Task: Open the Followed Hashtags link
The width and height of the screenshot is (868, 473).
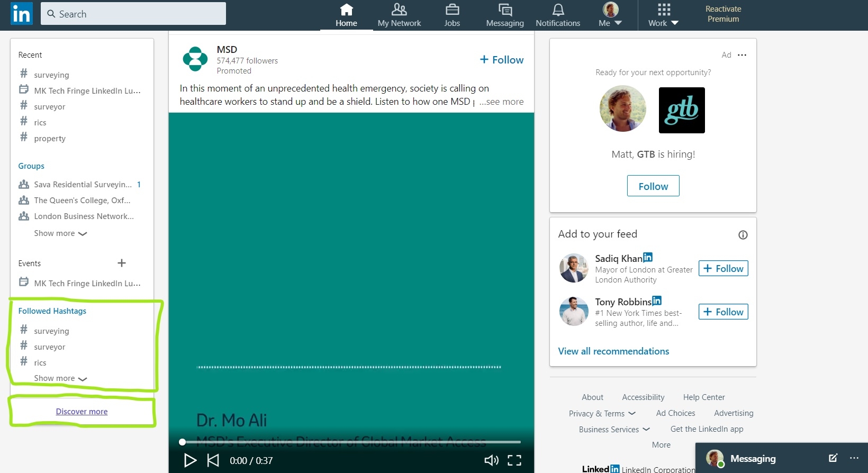Action: point(52,311)
